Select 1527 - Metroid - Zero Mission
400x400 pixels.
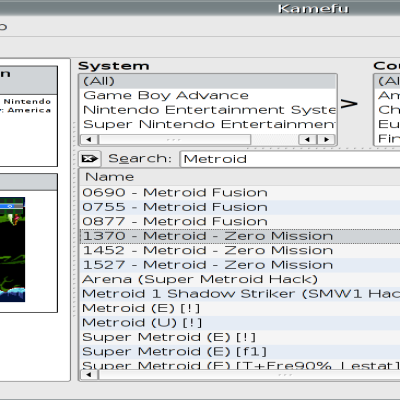coord(240,265)
